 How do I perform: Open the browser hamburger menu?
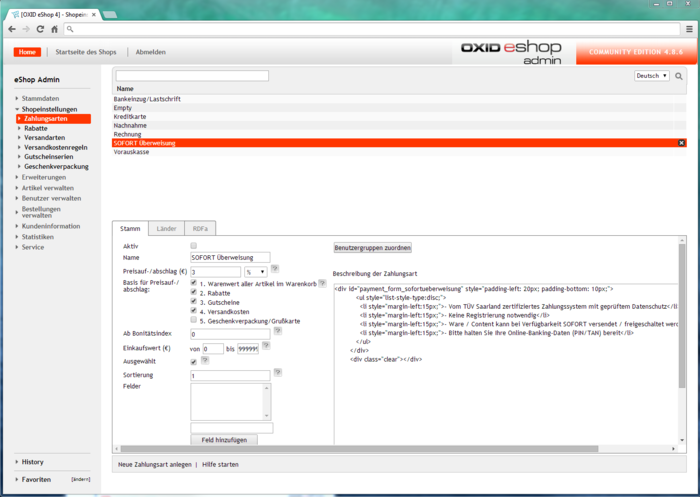click(689, 29)
